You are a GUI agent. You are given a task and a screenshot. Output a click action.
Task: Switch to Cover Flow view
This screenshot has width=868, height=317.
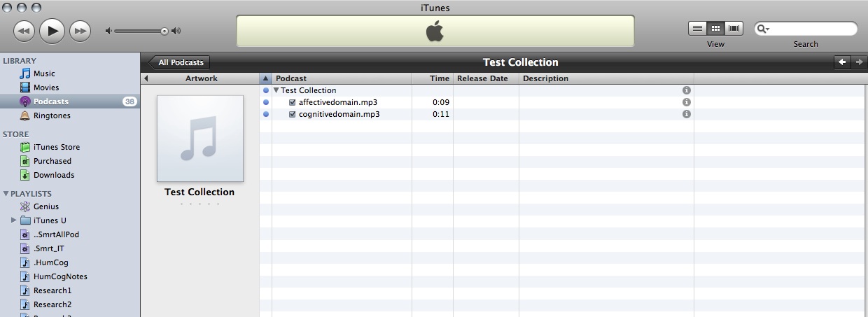click(x=734, y=29)
